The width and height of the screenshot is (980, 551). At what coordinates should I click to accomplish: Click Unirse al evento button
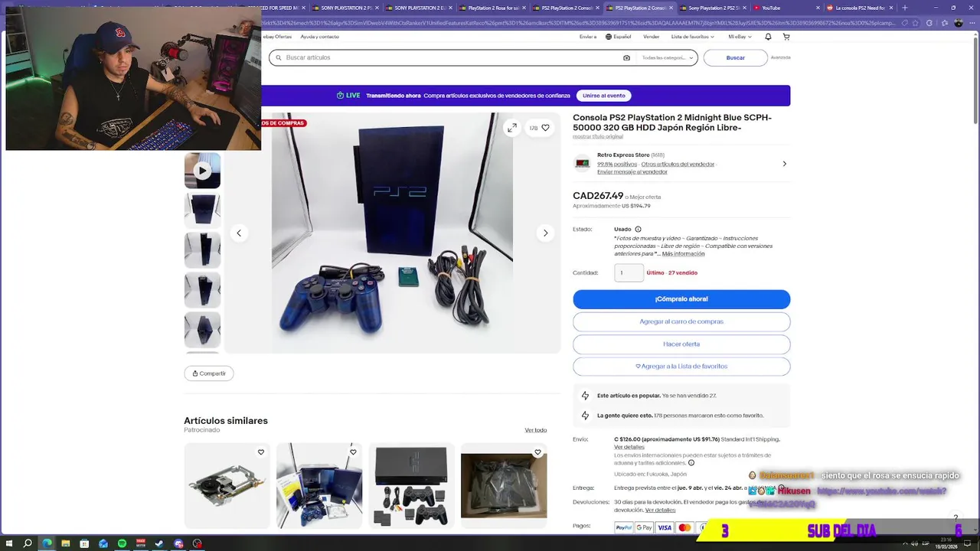pos(604,96)
